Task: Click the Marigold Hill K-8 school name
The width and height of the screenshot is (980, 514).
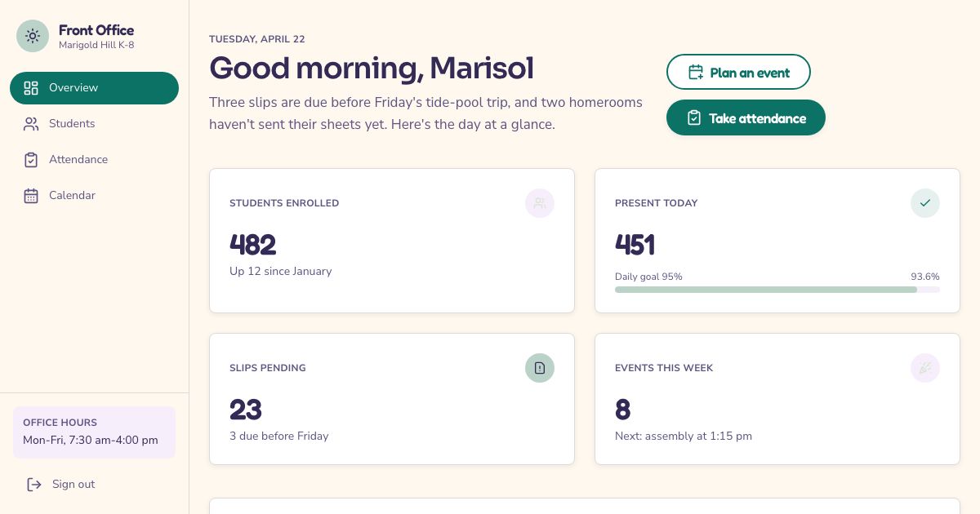Action: coord(96,46)
